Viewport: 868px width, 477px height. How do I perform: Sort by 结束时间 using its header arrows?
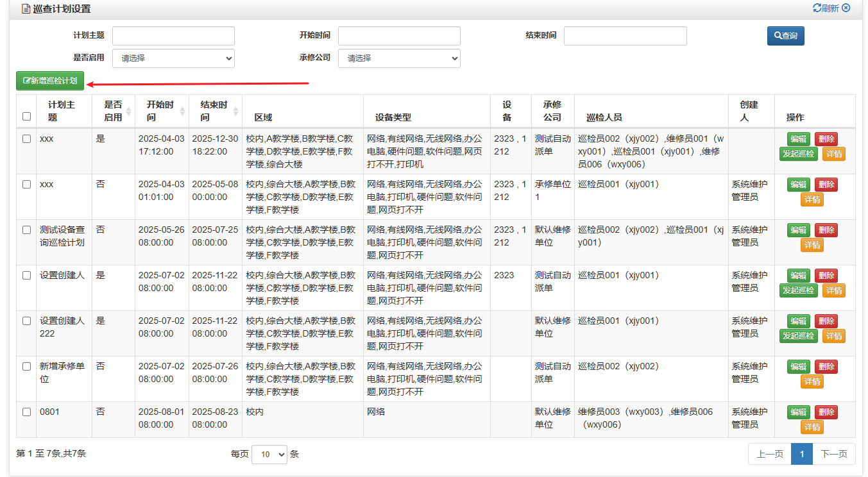[x=236, y=111]
